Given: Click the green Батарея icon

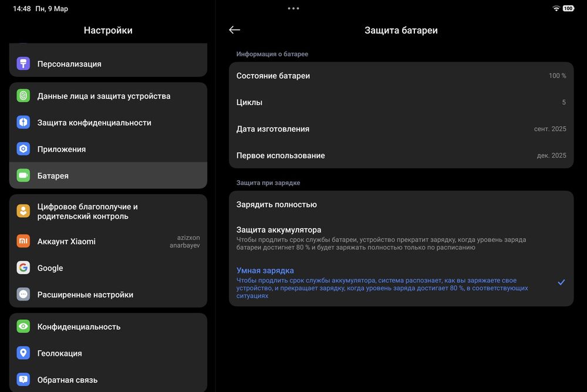Looking at the screenshot, I should click(23, 175).
